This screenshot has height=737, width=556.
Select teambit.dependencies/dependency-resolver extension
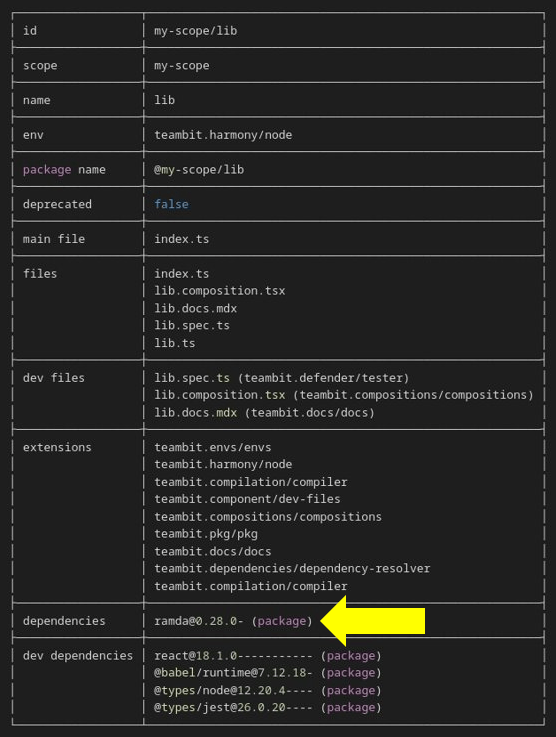click(292, 569)
